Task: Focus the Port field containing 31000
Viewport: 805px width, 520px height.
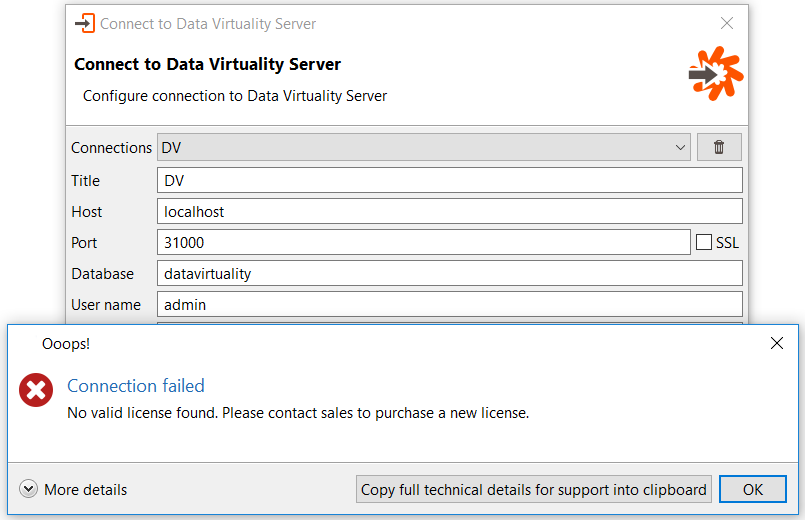Action: pyautogui.click(x=424, y=242)
